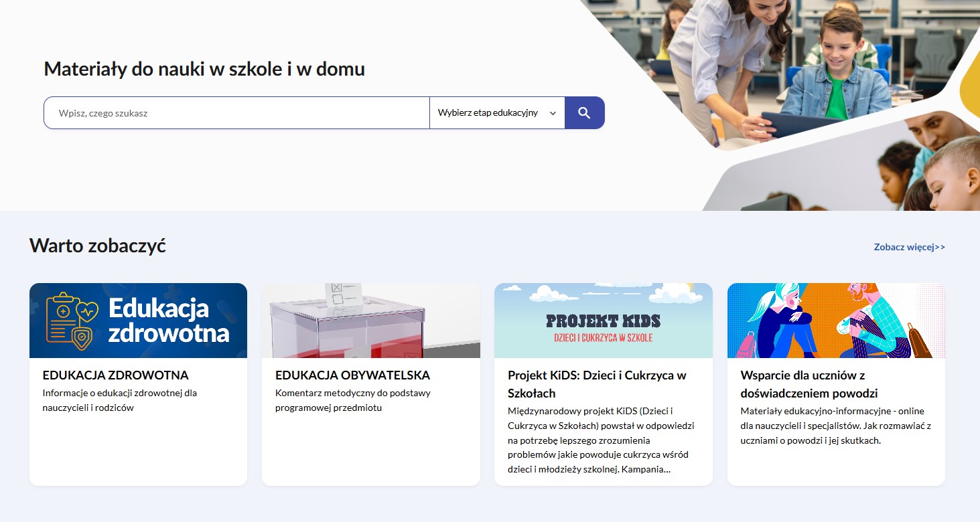Open the Projekt KiDS banner image

coord(604,321)
